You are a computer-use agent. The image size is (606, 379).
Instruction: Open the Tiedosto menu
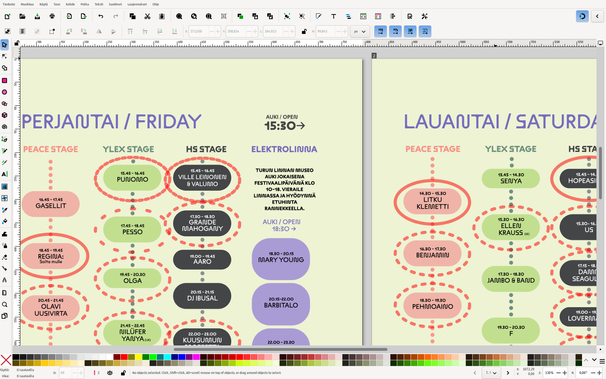pyautogui.click(x=9, y=4)
